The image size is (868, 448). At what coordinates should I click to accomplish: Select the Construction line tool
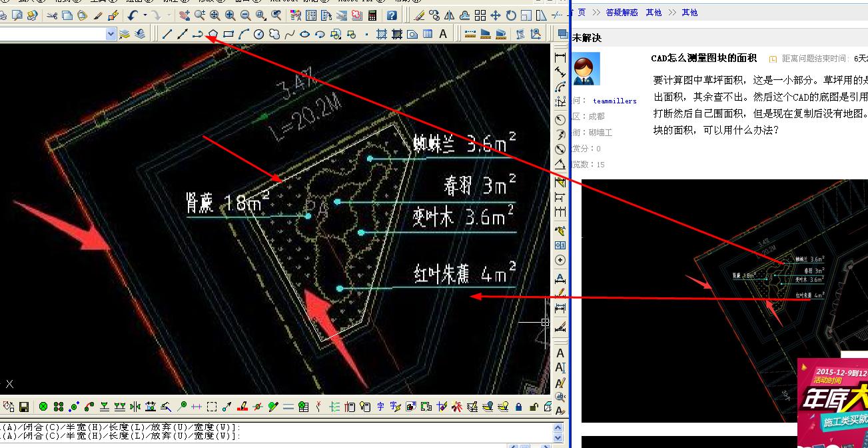point(182,34)
